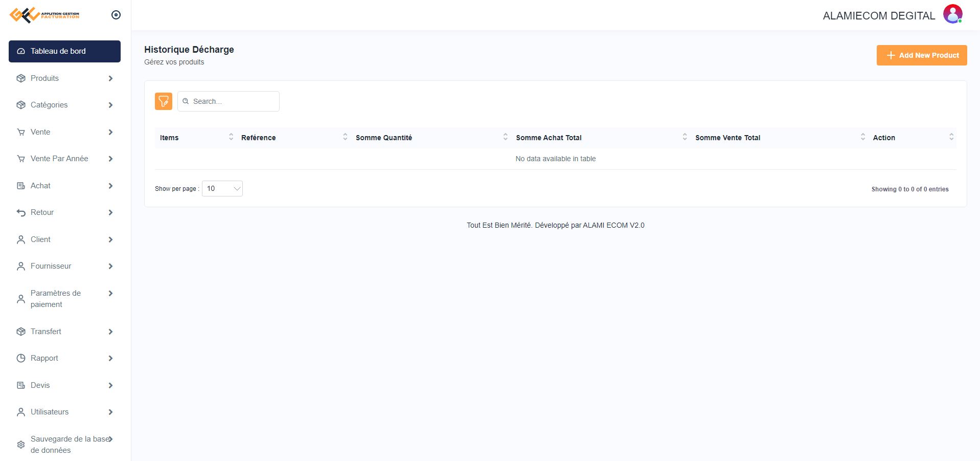Click the database backup gear icon

point(21,445)
